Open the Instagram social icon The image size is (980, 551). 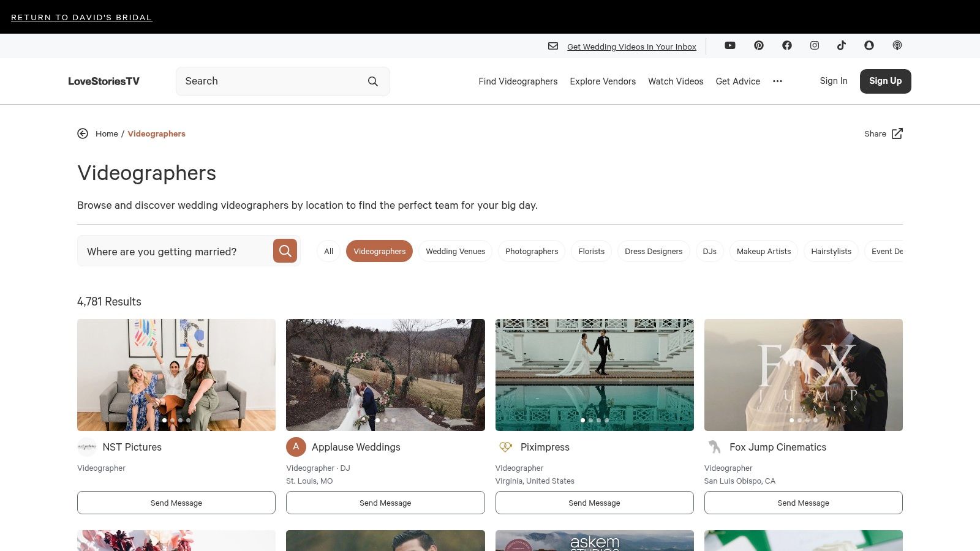pos(815,45)
